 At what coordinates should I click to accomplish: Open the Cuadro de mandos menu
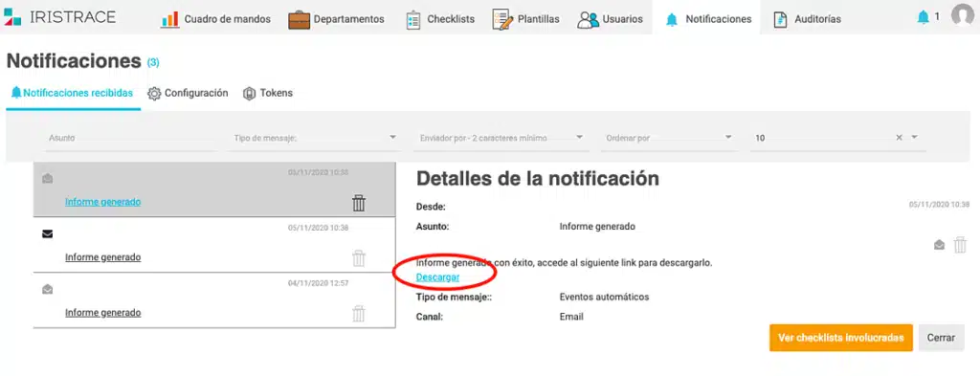(x=215, y=19)
